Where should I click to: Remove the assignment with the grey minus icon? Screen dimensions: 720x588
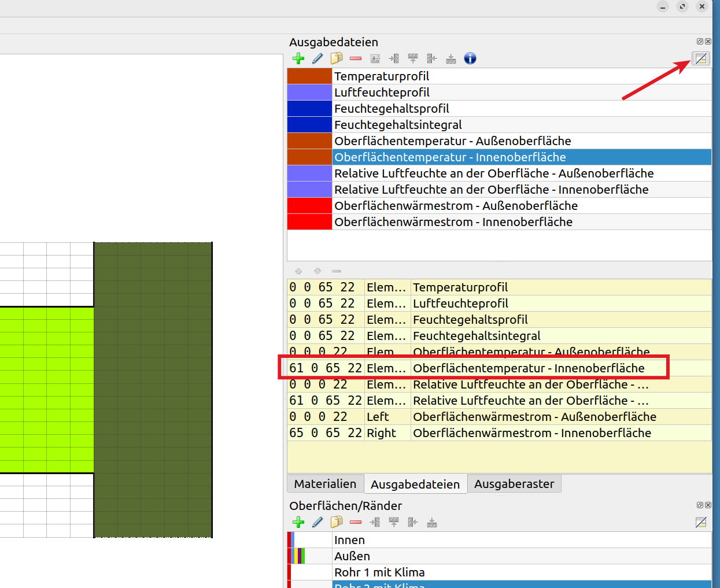click(x=337, y=271)
